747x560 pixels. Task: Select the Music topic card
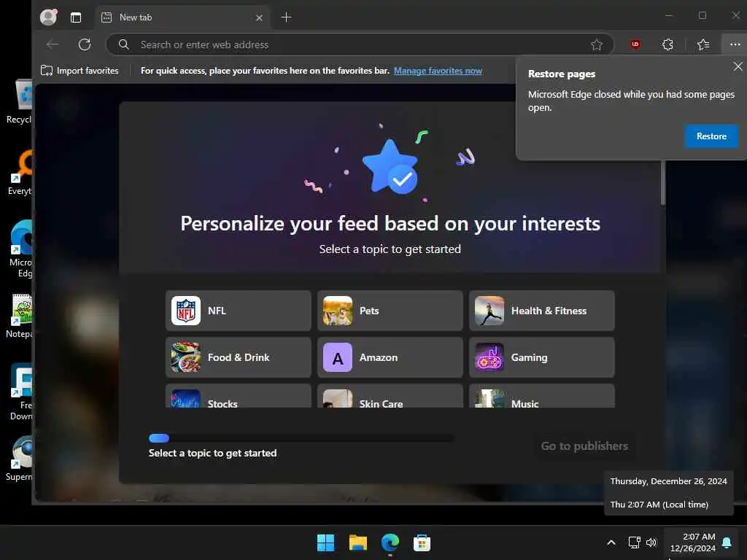pyautogui.click(x=542, y=397)
